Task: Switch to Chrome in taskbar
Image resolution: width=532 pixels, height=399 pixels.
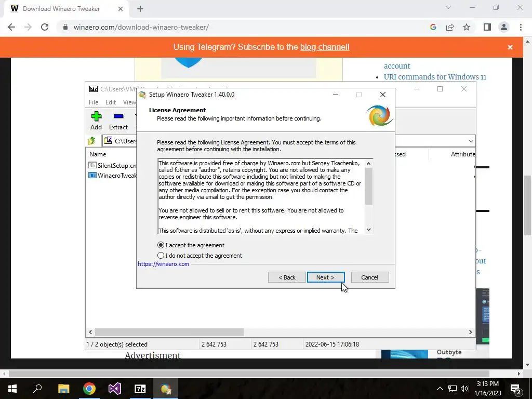Action: pyautogui.click(x=89, y=389)
